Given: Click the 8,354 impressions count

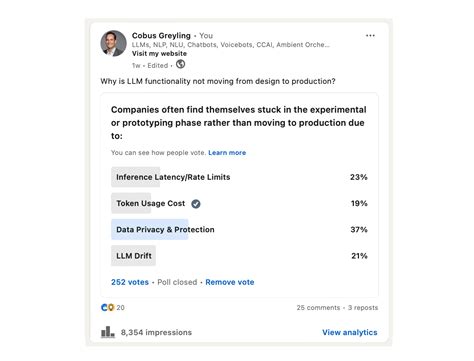Looking at the screenshot, I should [x=156, y=332].
